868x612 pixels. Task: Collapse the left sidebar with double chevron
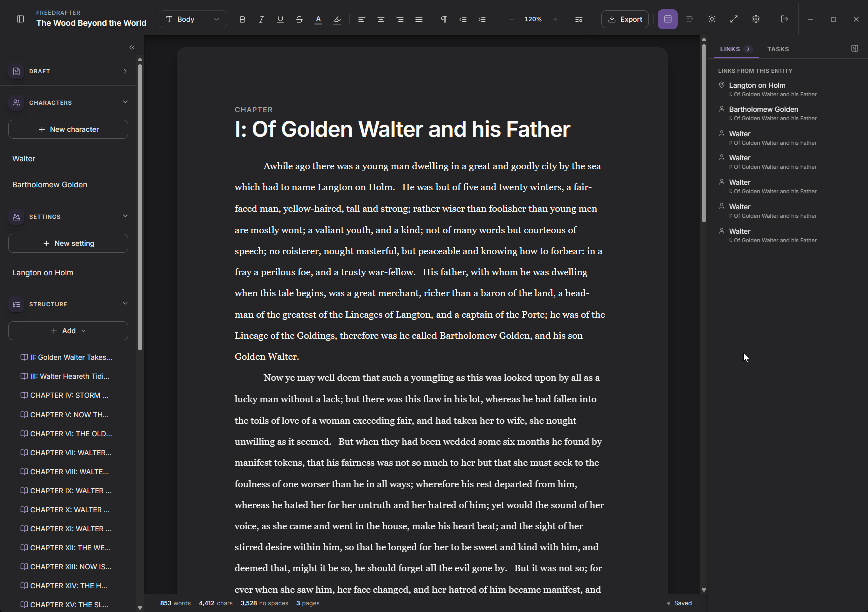132,47
